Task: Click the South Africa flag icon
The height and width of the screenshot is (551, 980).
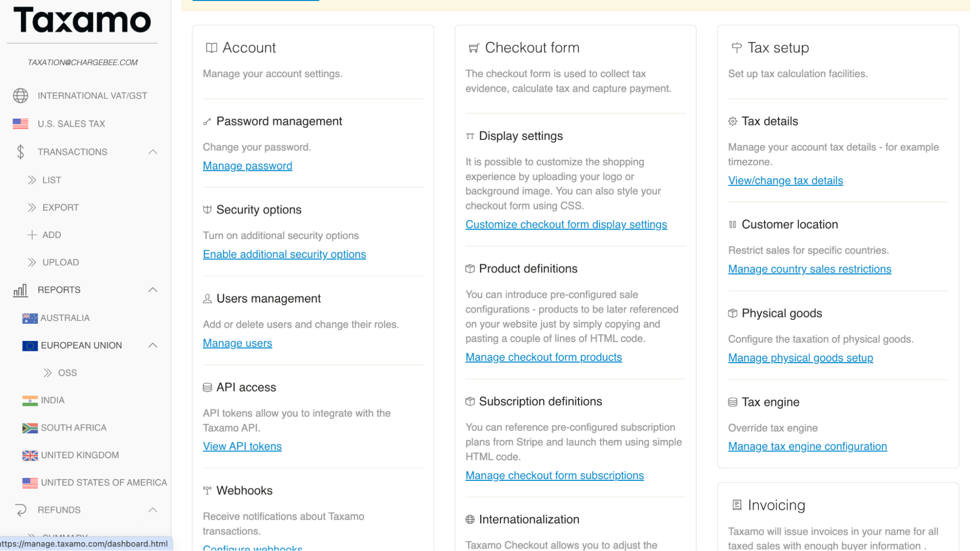Action: tap(30, 428)
